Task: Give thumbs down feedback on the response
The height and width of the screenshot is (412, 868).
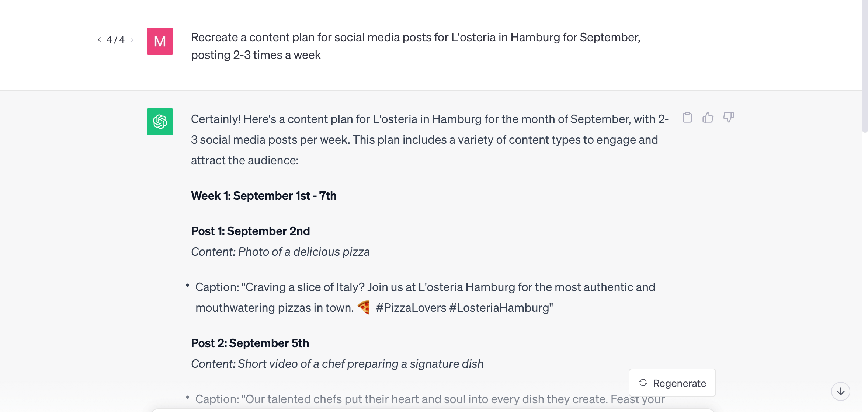Action: 729,117
